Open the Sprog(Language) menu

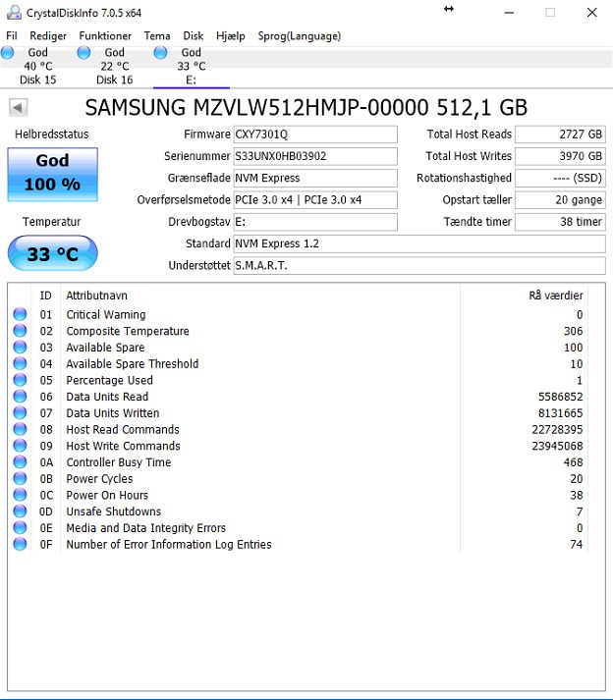(300, 35)
